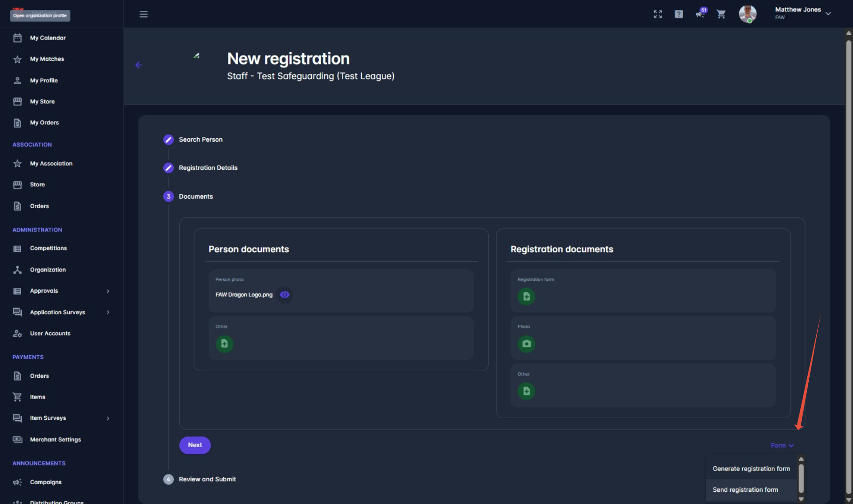Click the main page vertical scrollbar
Image resolution: width=853 pixels, height=504 pixels.
click(848, 235)
